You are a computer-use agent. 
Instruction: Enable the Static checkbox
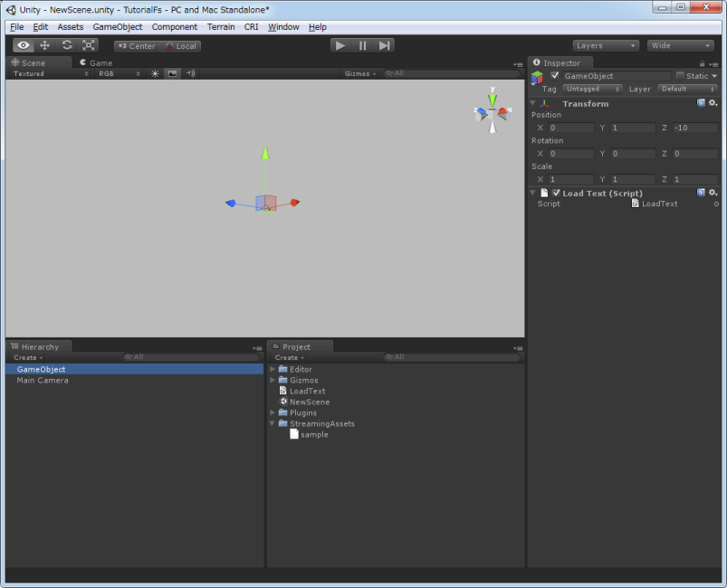point(680,76)
